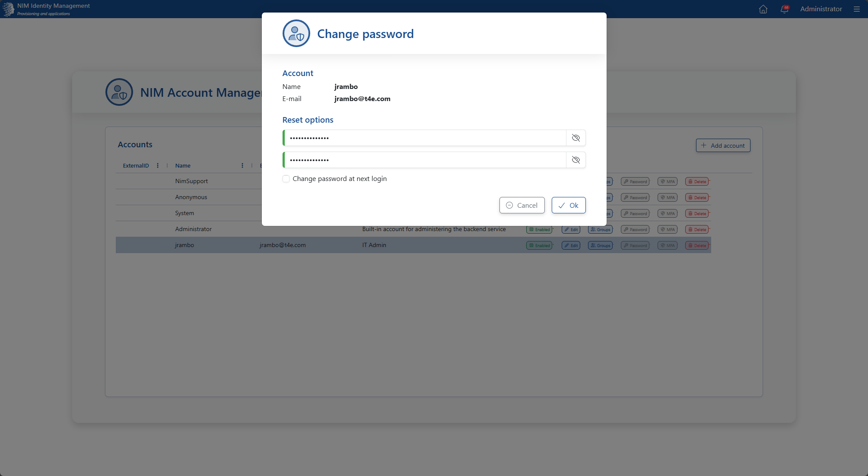Click MFA button for Administrator
Viewport: 868px width, 476px height.
click(668, 229)
